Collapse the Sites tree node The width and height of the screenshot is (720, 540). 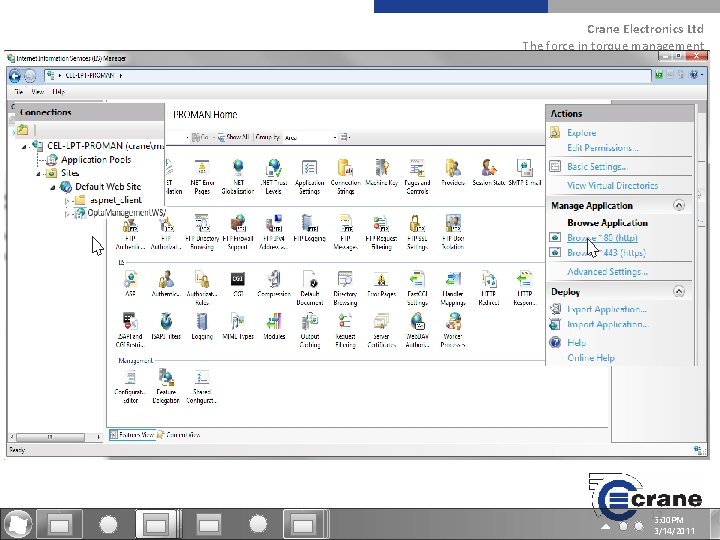38,174
